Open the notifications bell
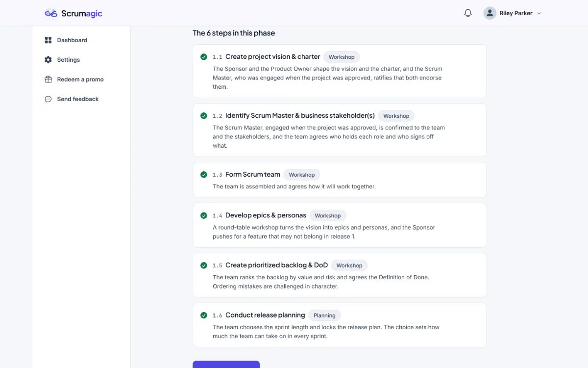Viewport: 588px width, 368px height. coord(468,13)
